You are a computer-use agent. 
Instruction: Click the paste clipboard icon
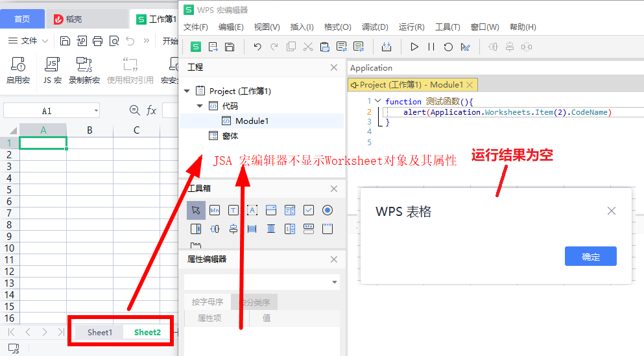(x=324, y=47)
